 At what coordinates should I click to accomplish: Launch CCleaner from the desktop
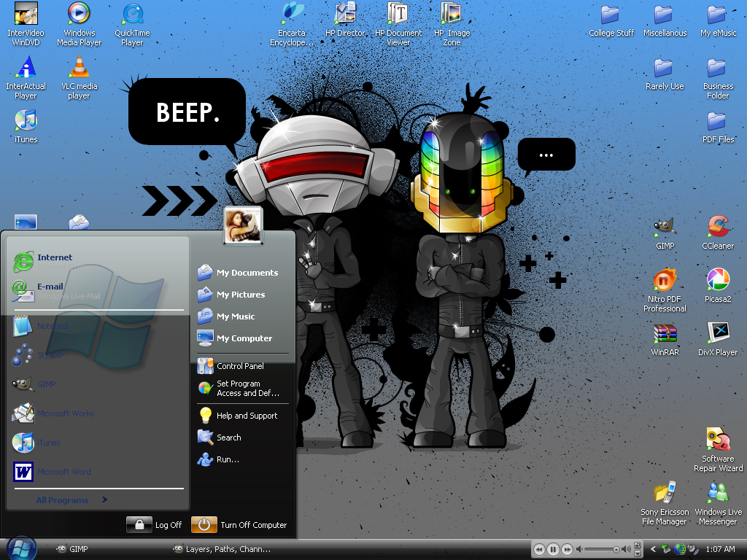(x=718, y=233)
